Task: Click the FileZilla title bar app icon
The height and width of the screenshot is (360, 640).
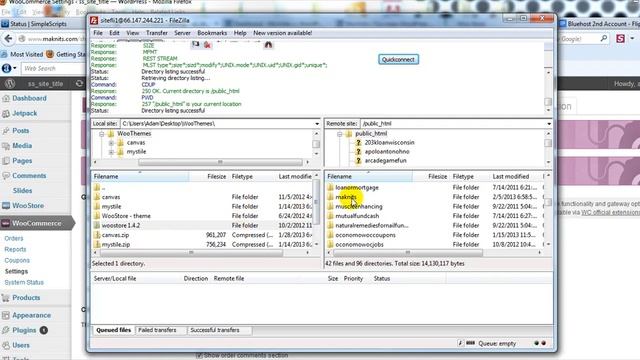Action: (x=94, y=20)
